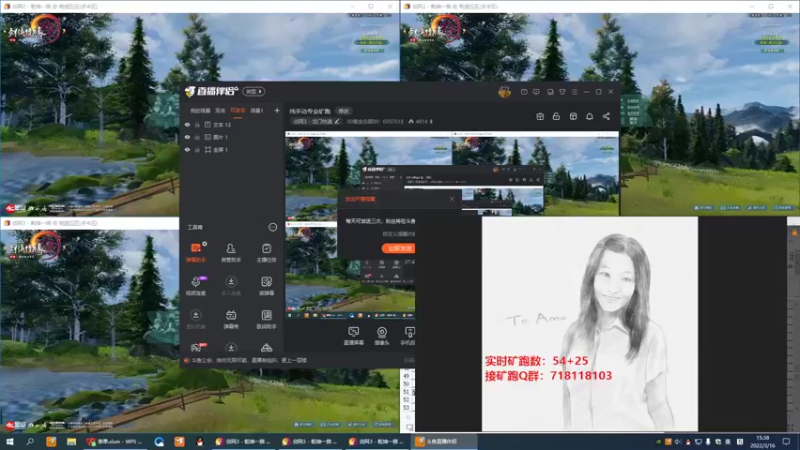Toggle the lock on 文本 13 layer

tap(197, 124)
